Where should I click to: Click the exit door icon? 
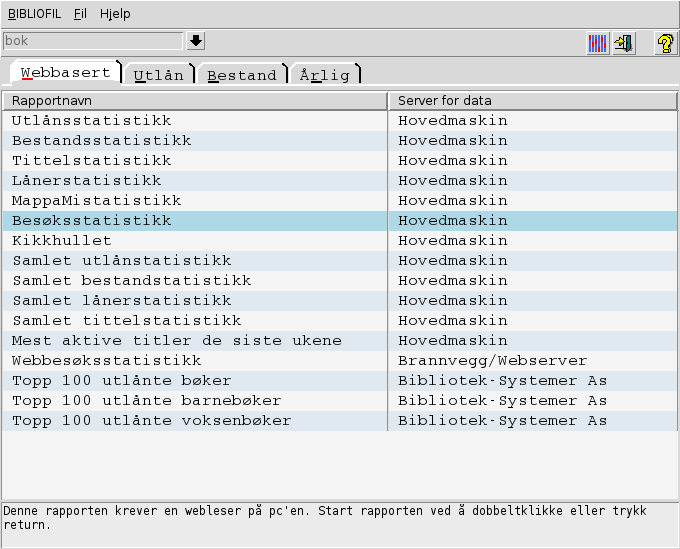coord(624,43)
